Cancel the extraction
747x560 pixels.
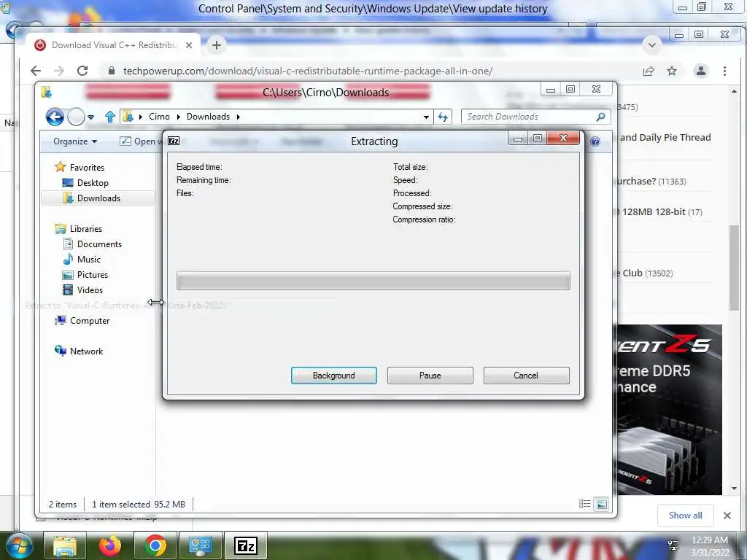[x=526, y=376]
